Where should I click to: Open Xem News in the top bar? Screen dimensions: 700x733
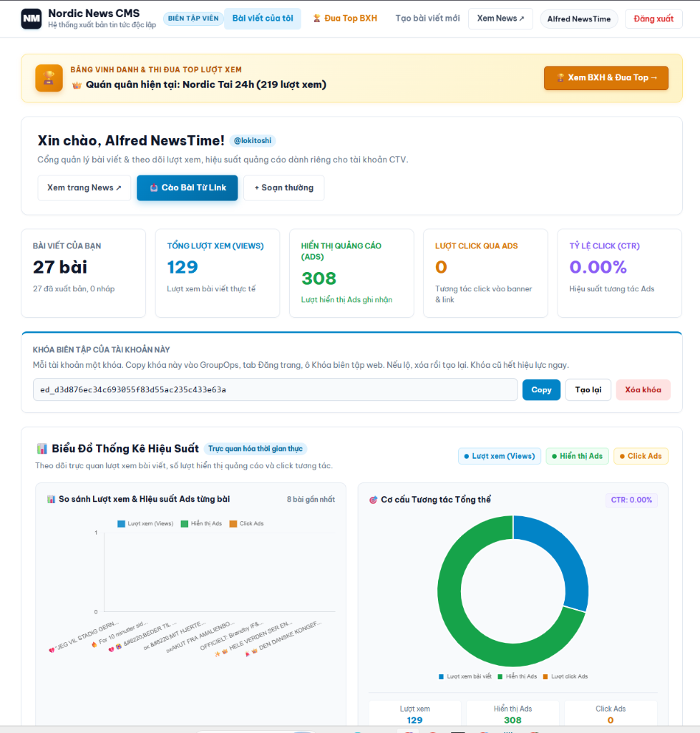pos(500,19)
